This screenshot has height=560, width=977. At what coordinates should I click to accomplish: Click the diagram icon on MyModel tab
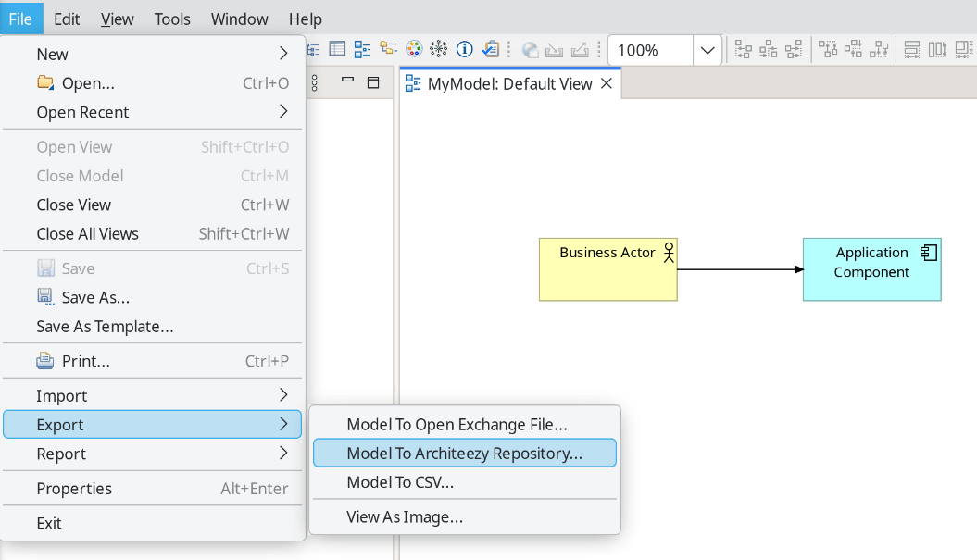(412, 83)
